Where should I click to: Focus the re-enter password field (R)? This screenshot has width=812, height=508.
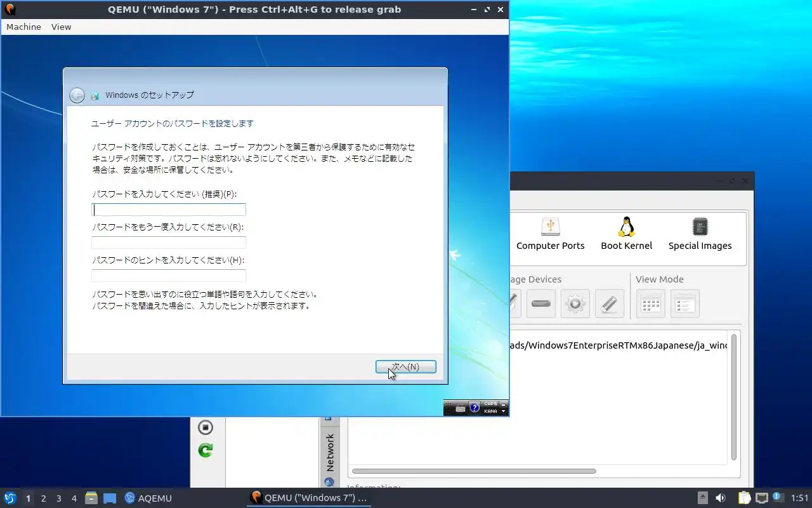[x=169, y=243]
